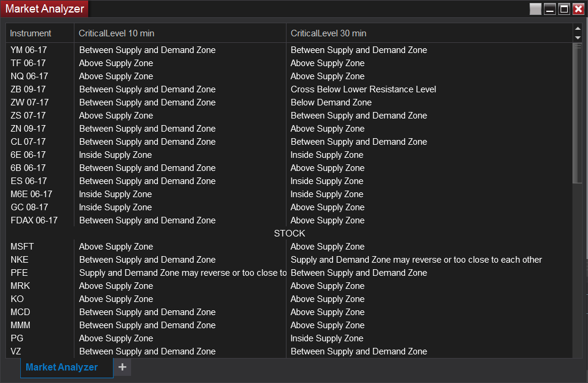Sort by the Instrument column header
This screenshot has width=588, height=383.
(x=31, y=33)
